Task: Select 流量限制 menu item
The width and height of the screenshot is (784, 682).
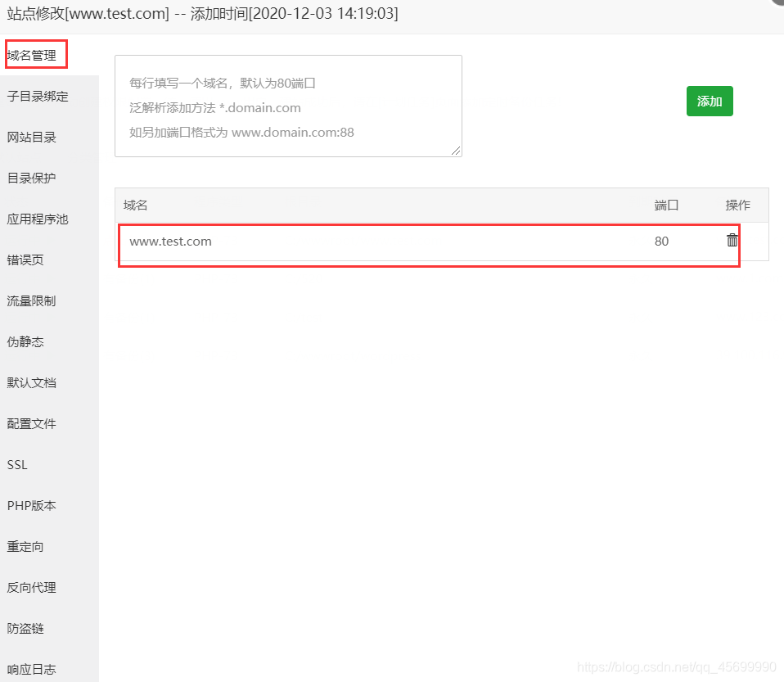Action: point(31,301)
